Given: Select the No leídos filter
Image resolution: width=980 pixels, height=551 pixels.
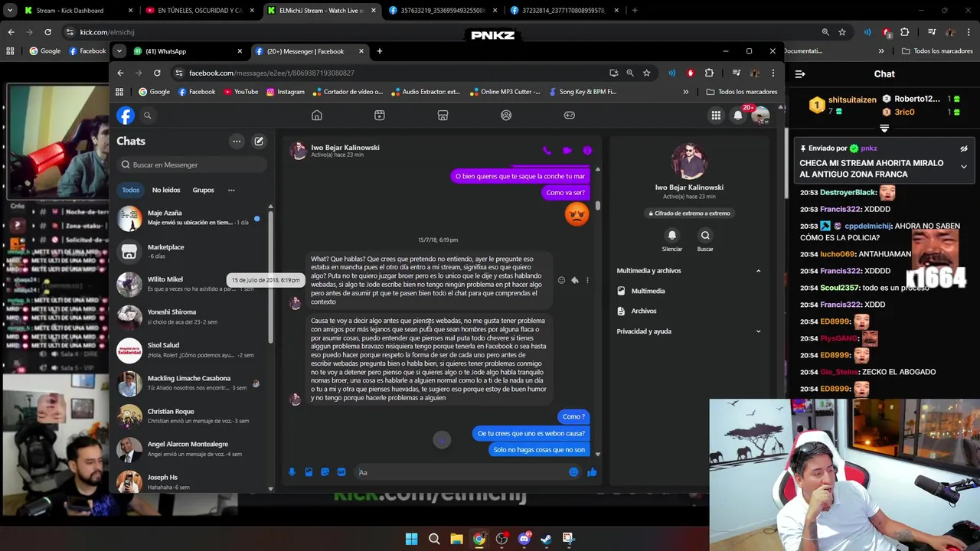Looking at the screenshot, I should tap(166, 190).
